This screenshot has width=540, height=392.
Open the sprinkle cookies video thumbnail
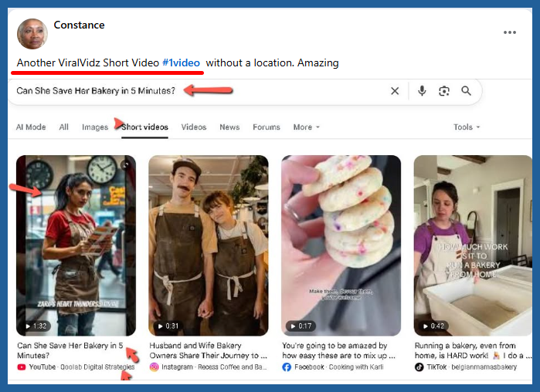[341, 245]
